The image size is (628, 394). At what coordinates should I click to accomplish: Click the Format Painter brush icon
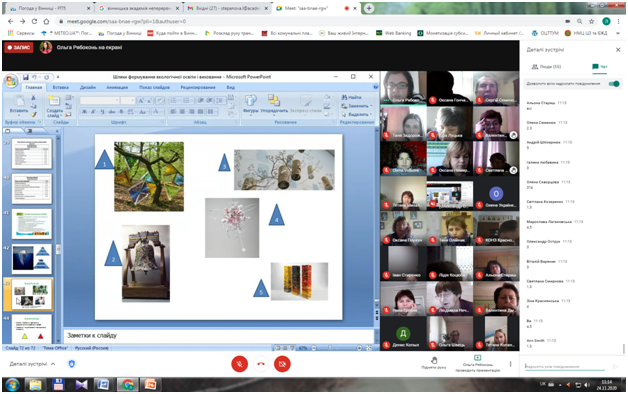(33, 115)
